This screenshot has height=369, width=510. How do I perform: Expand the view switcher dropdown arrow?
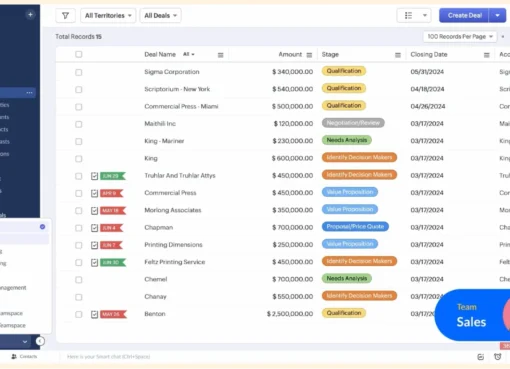tap(425, 16)
